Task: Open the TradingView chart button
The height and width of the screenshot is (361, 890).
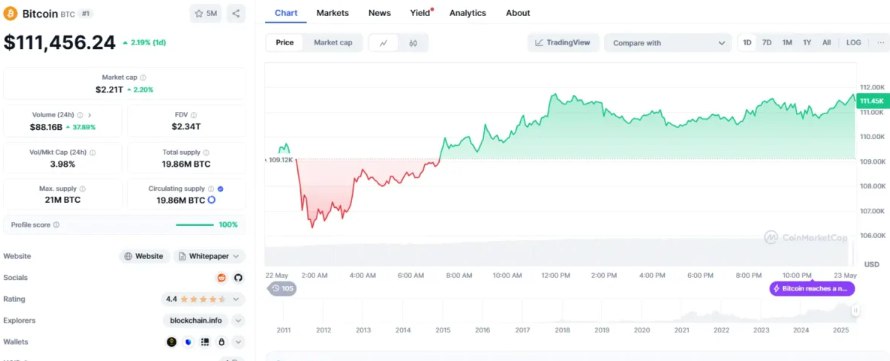Action: coord(563,43)
